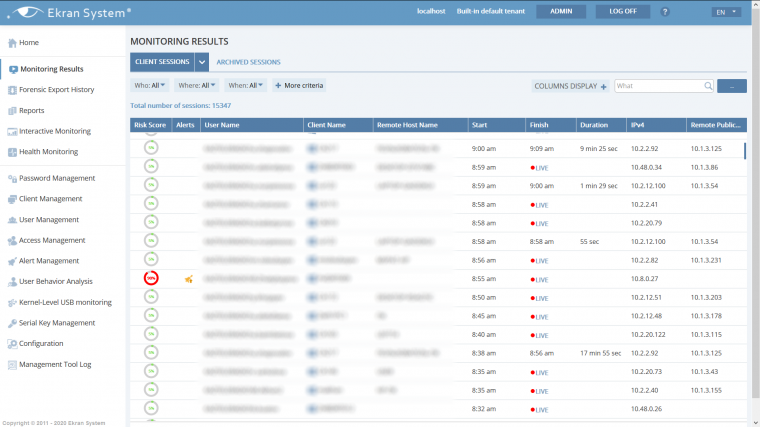Switch to the Archived Sessions tab
This screenshot has height=427, width=760.
(x=248, y=62)
